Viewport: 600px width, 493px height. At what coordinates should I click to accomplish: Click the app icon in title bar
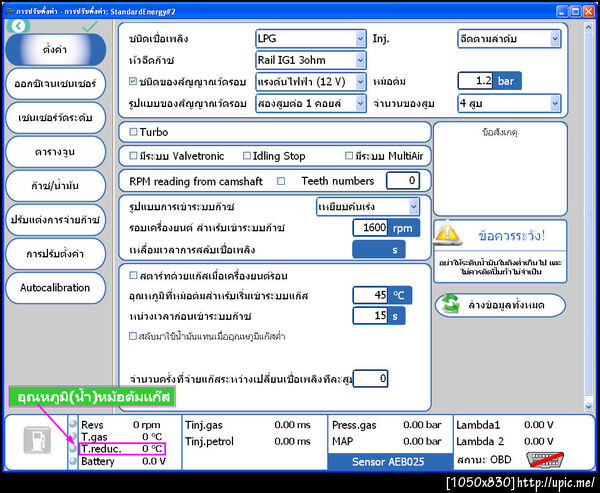[x=10, y=11]
